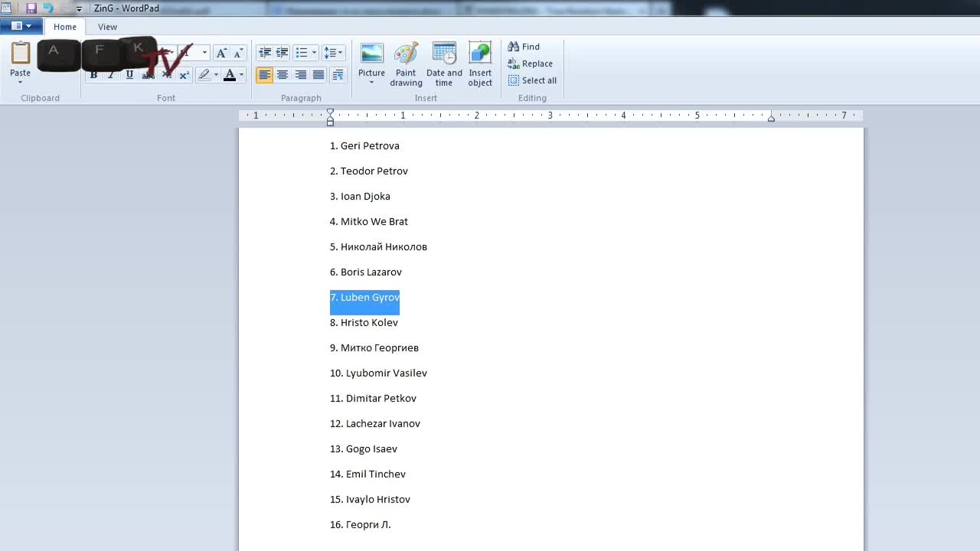
Task: Increase indent in the Paragraph group
Action: point(282,53)
